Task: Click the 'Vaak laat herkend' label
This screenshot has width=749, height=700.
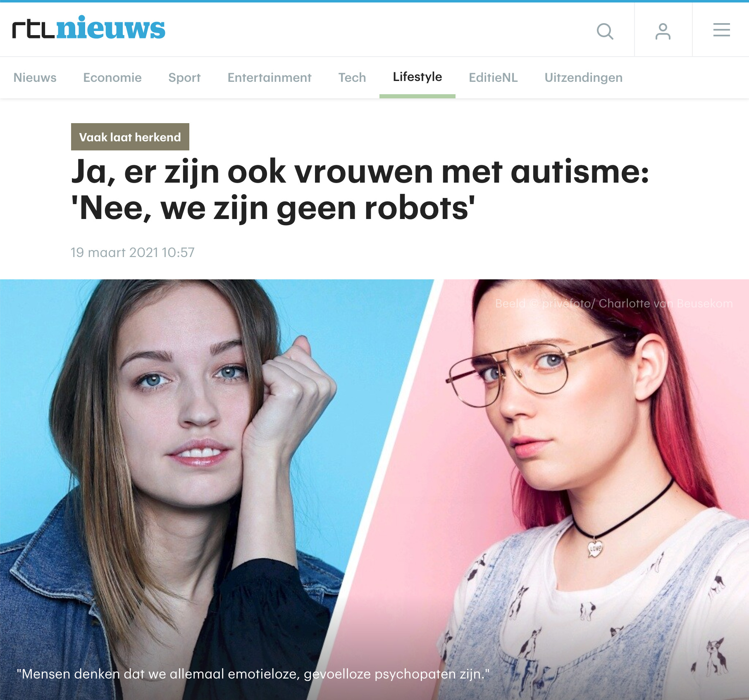Action: [x=130, y=137]
